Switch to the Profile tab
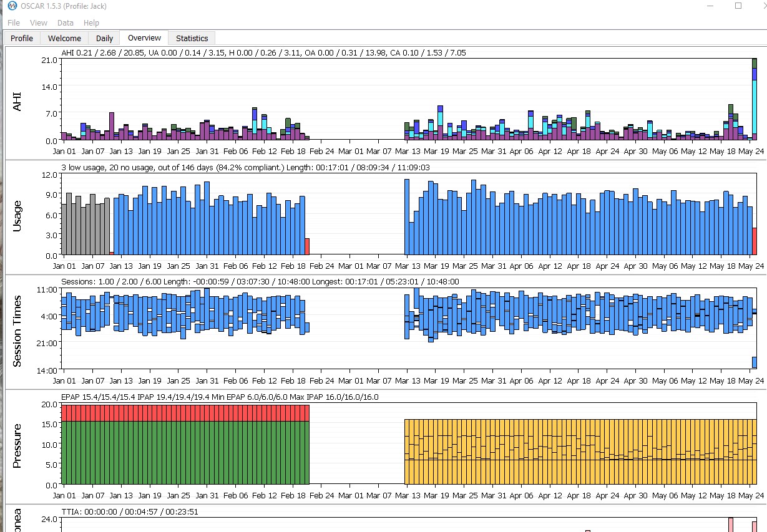 [22, 38]
